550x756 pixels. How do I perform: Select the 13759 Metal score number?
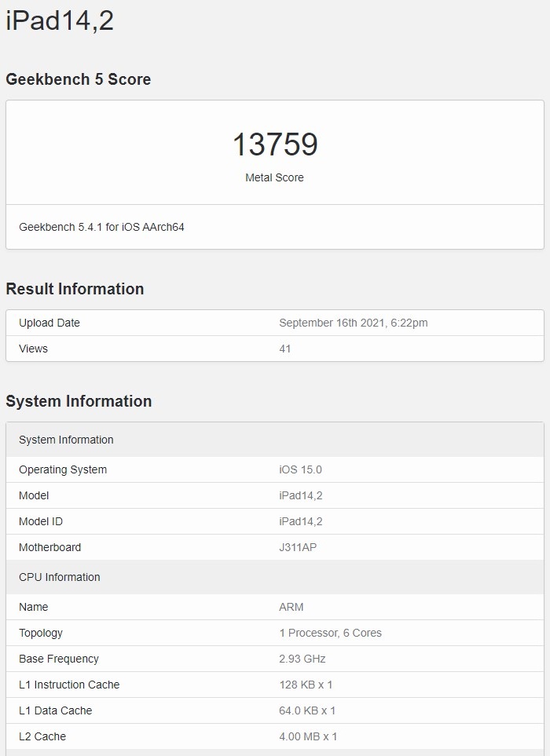pos(274,144)
